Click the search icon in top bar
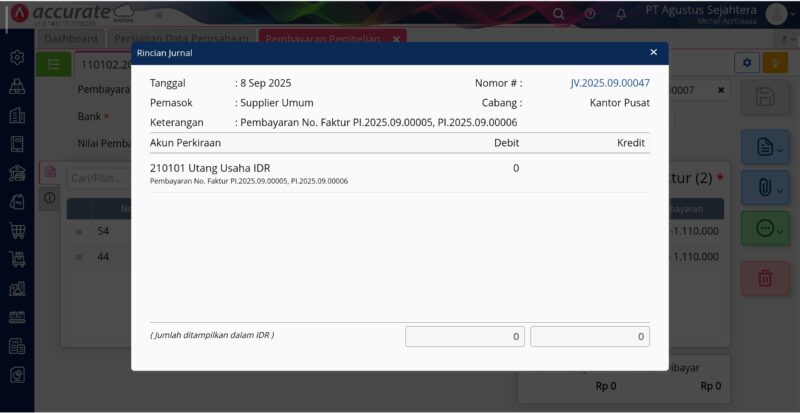This screenshot has height=413, width=800. [559, 13]
